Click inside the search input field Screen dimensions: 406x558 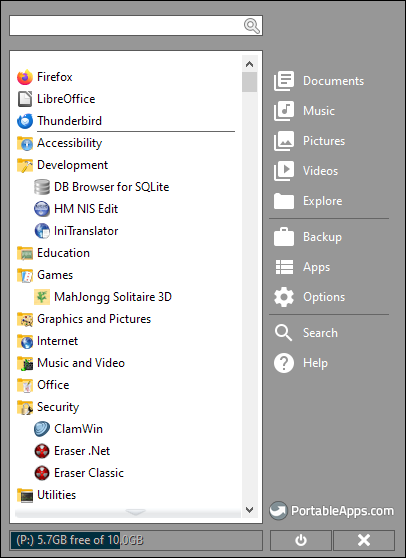point(126,26)
